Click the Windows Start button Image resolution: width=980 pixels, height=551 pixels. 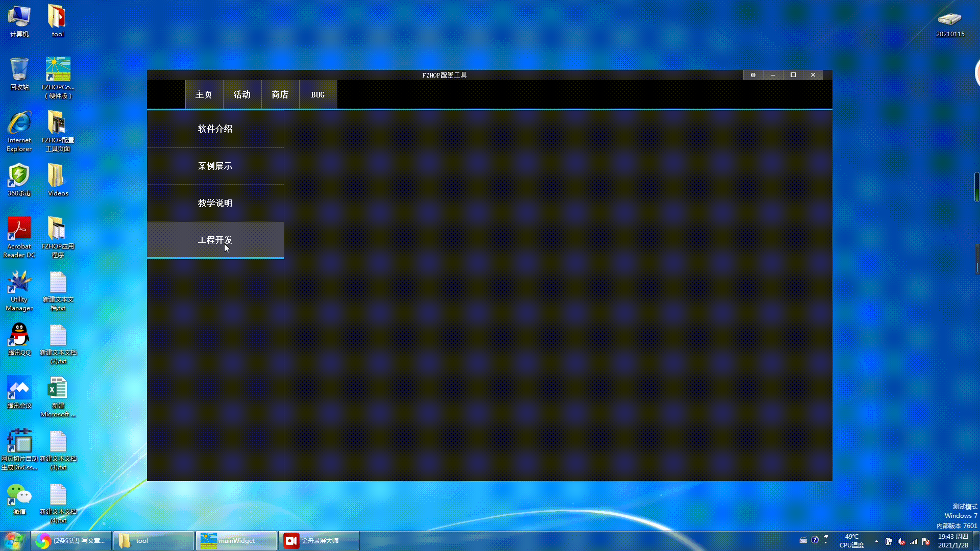(14, 541)
